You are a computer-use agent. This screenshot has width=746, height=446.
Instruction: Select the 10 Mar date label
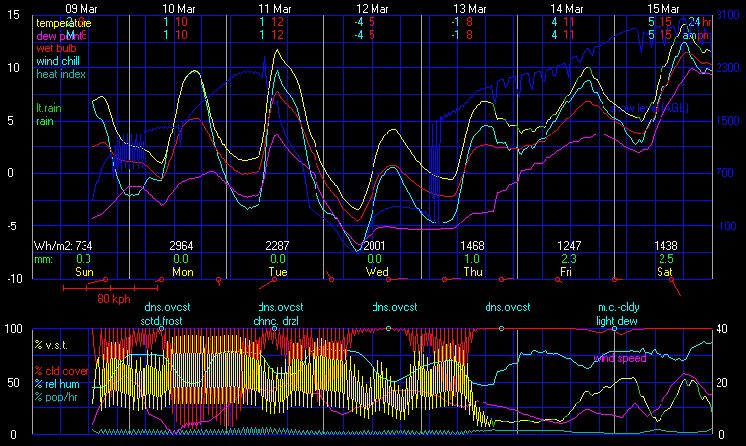point(179,9)
